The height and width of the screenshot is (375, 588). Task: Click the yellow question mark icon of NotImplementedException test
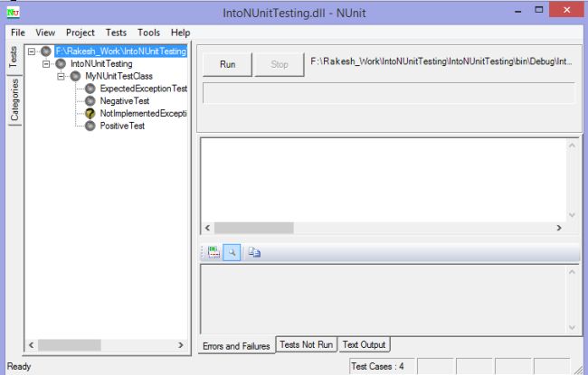coord(90,113)
